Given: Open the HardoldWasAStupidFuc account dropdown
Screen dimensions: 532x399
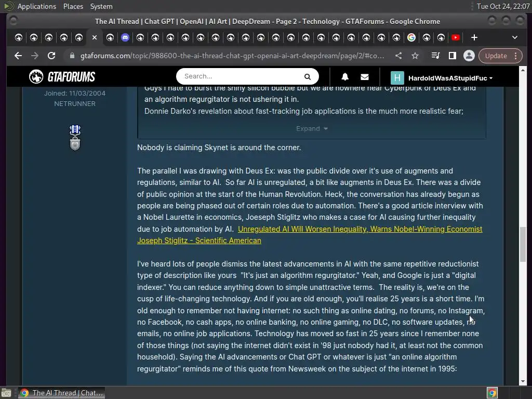Looking at the screenshot, I should click(450, 78).
